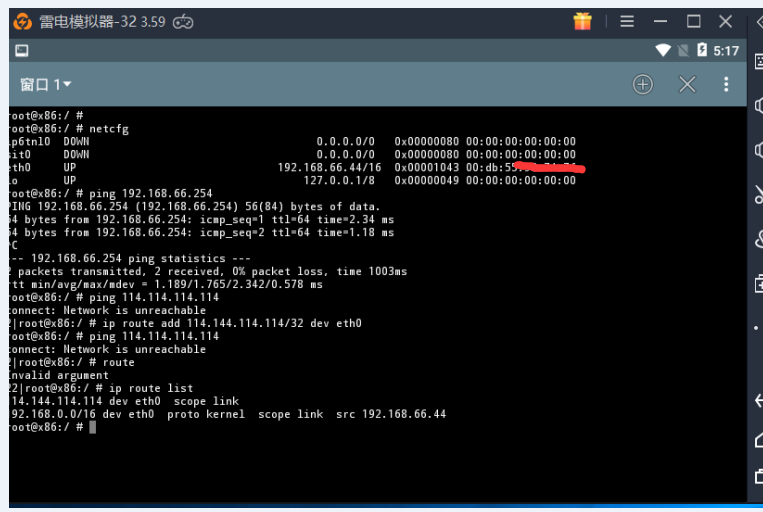Image resolution: width=763 pixels, height=512 pixels.
Task: Open keyboard mapping from the right sidebar
Action: 757,62
